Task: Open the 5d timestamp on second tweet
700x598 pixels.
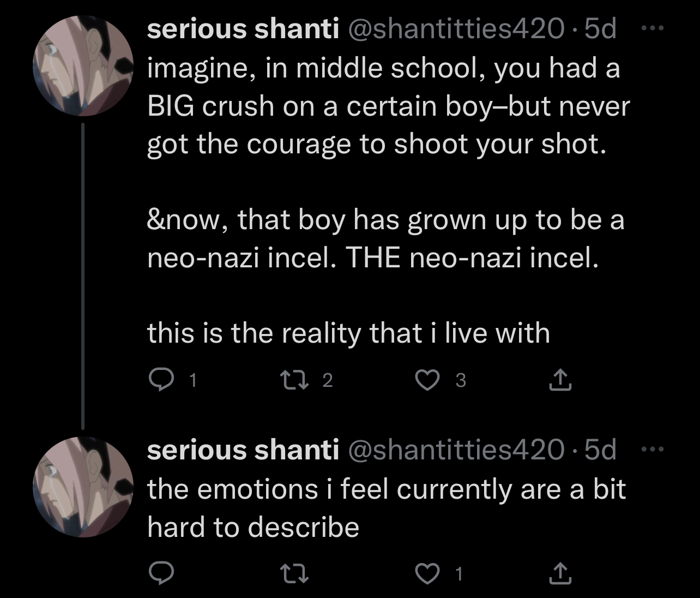Action: (x=600, y=450)
